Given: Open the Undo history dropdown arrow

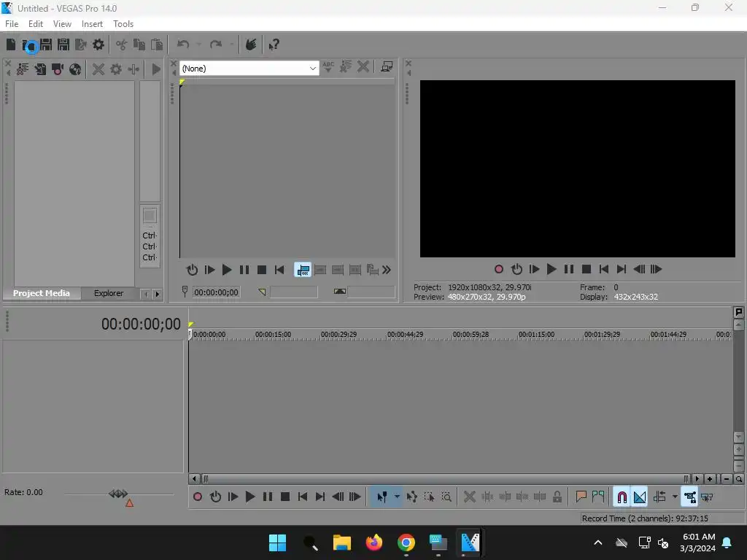Looking at the screenshot, I should point(198,44).
